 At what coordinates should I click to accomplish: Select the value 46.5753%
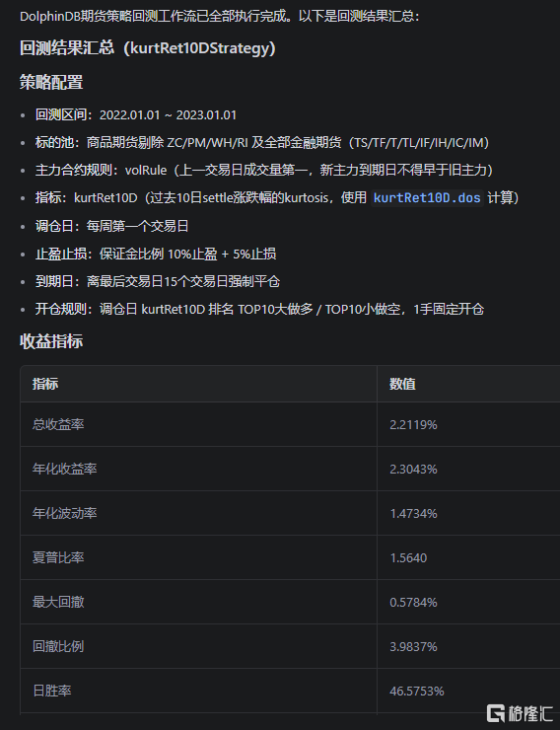417,691
